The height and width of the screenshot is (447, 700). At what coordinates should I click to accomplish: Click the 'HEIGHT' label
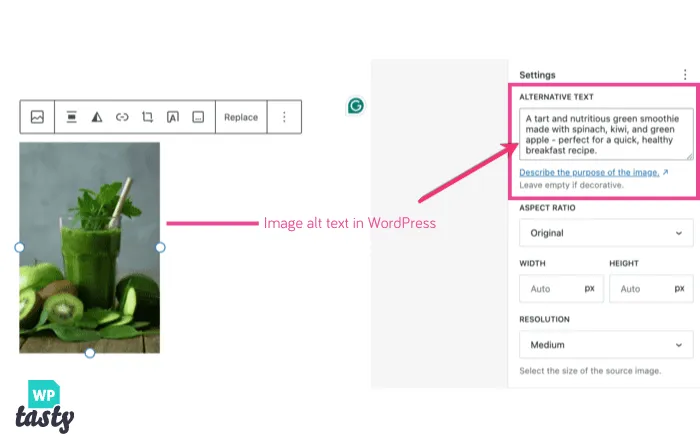point(624,263)
